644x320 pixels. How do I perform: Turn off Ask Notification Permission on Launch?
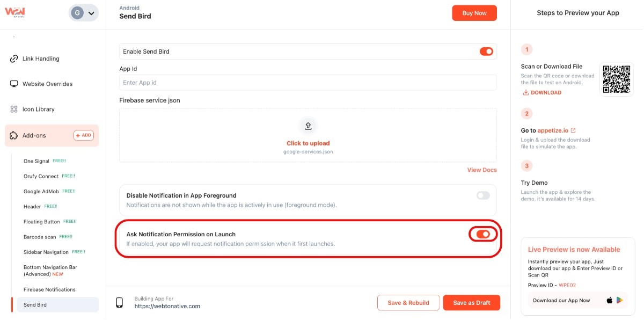tap(483, 234)
